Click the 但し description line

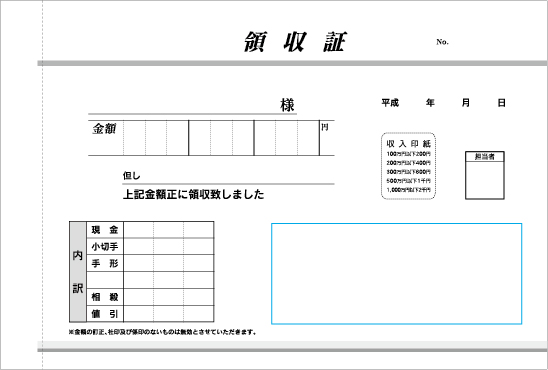pos(228,176)
